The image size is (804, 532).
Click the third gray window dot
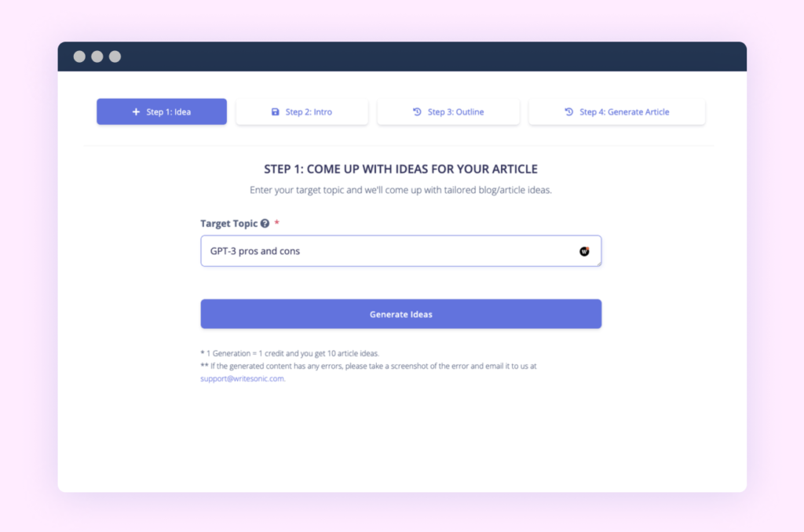(x=115, y=56)
